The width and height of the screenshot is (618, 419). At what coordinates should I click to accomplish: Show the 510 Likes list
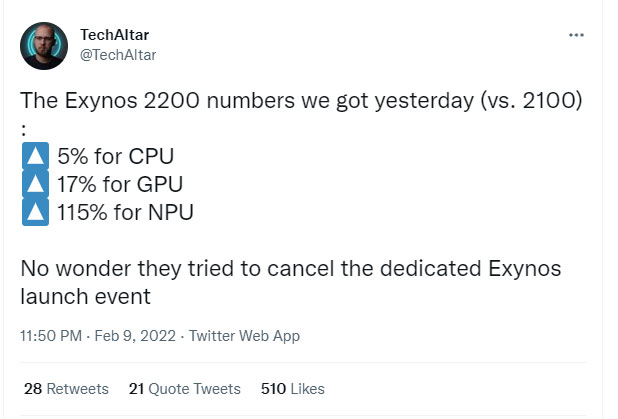coord(292,389)
